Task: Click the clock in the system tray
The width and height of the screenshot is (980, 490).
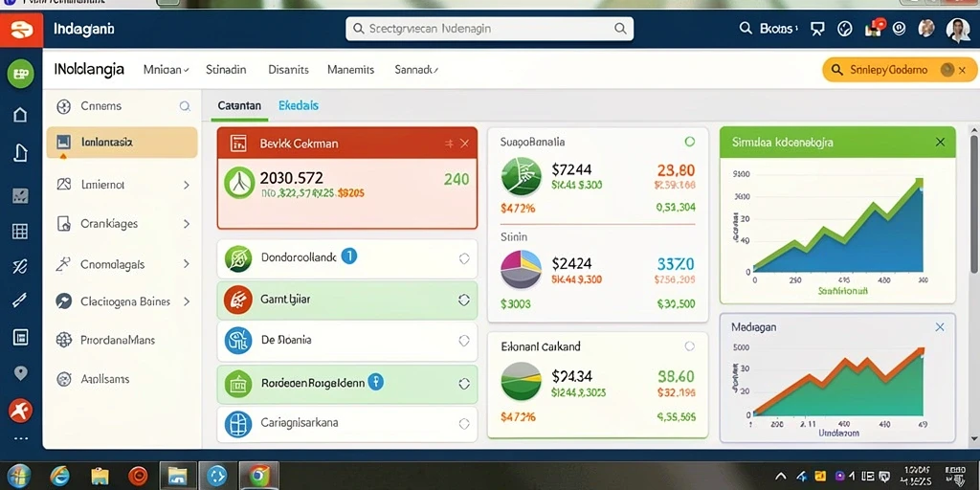Action: click(x=916, y=476)
